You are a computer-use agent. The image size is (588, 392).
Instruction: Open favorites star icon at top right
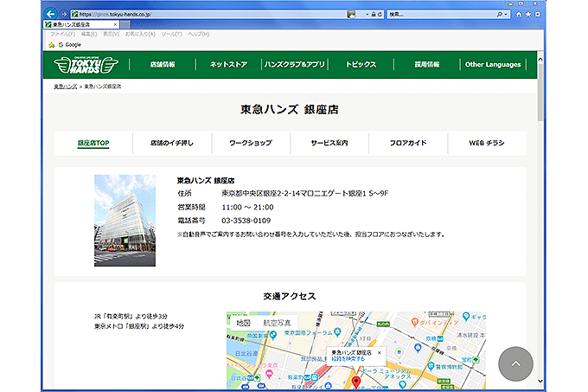(528, 14)
